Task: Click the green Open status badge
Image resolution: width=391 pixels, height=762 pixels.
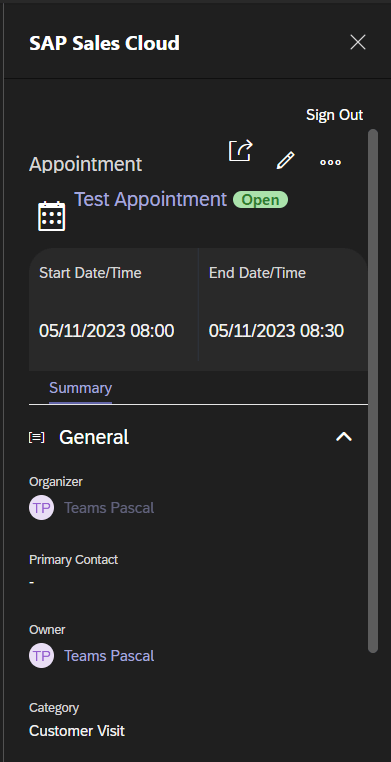Action: [x=260, y=200]
